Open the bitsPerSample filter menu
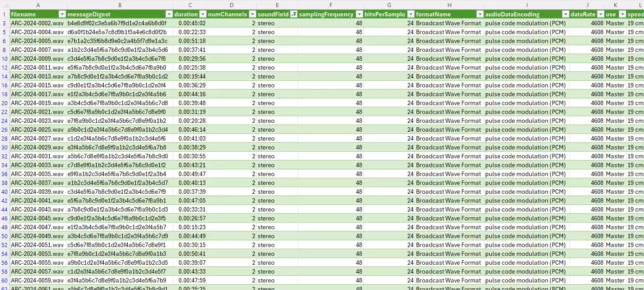The width and height of the screenshot is (644, 290). 410,14
